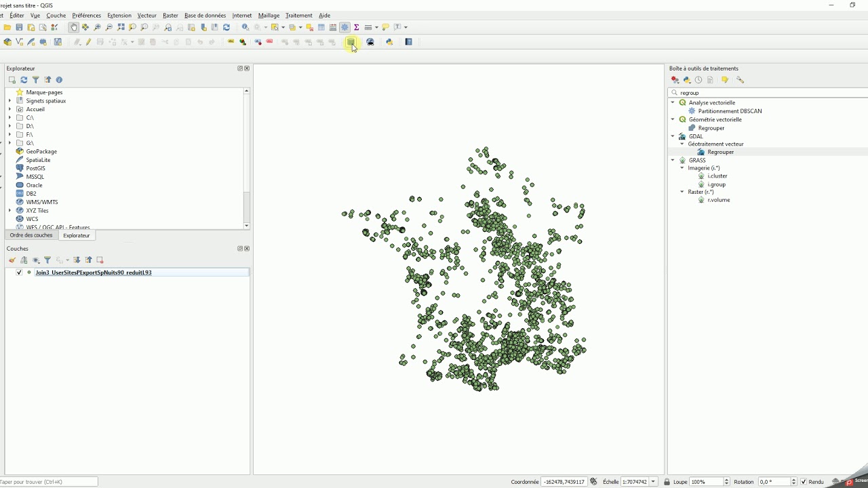
Task: Open layer styling panel in Couches
Action: coord(12,260)
